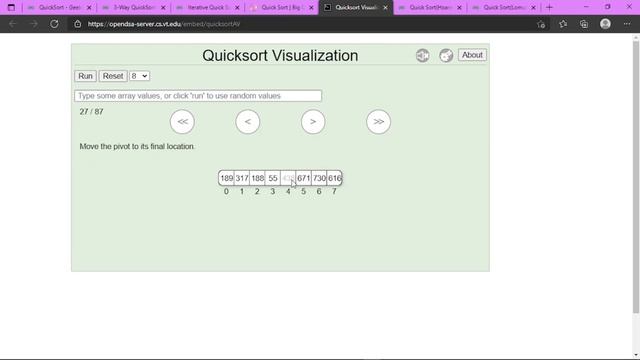
Task: Open the browser profile avatar
Action: [605, 24]
